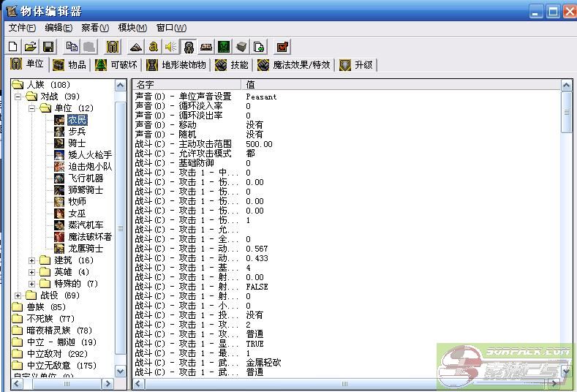Switch to the 技能 tab
The image size is (577, 392).
pos(232,65)
